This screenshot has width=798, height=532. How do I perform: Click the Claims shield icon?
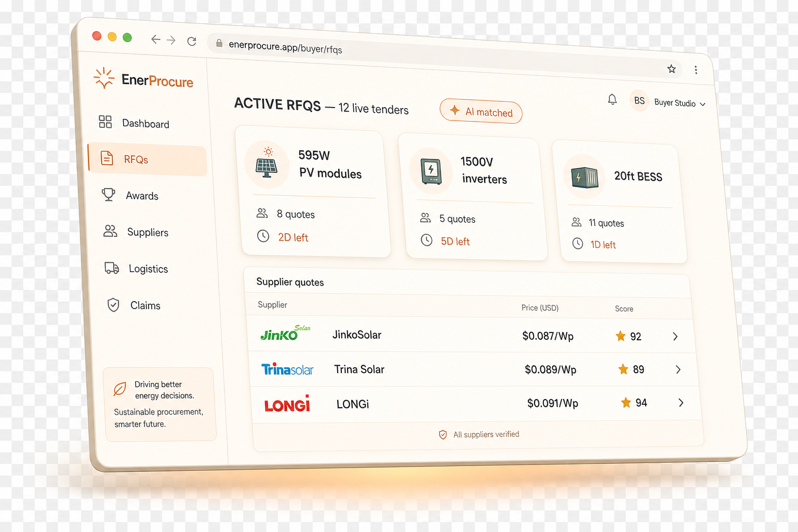[113, 304]
